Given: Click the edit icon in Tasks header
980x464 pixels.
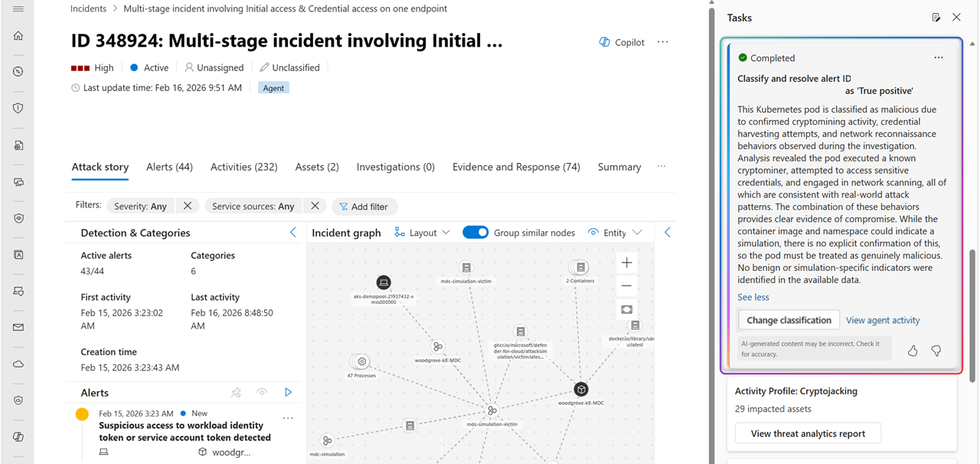Looking at the screenshot, I should coord(936,18).
